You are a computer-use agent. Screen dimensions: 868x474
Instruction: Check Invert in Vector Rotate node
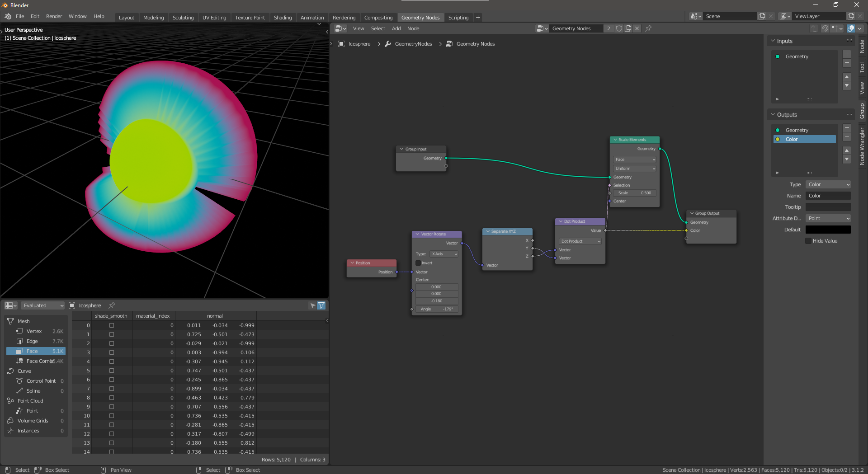tap(418, 263)
